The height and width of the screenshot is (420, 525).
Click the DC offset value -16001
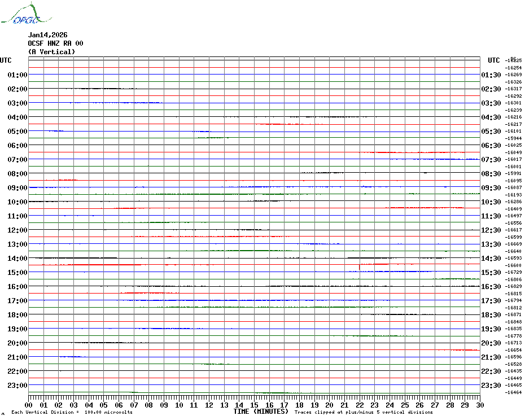[x=513, y=167]
